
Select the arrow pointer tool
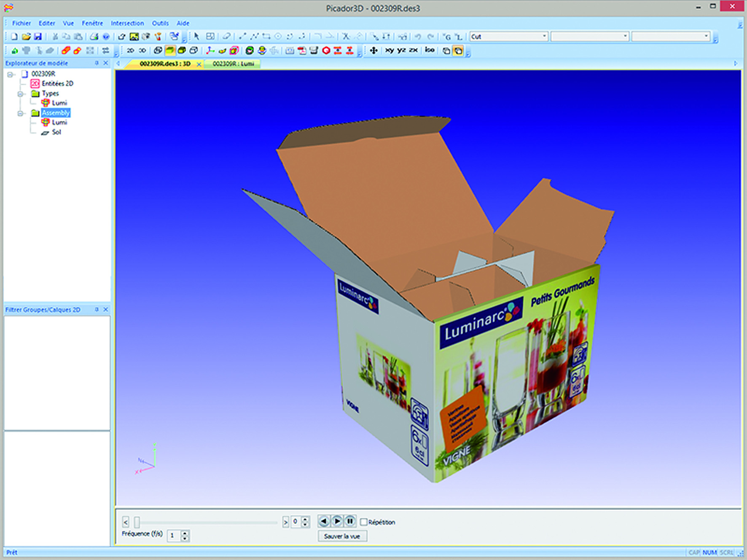[196, 37]
